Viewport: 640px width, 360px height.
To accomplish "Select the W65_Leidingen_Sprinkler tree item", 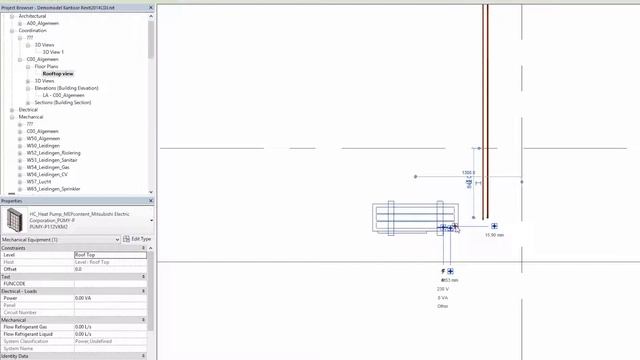I will [53, 189].
